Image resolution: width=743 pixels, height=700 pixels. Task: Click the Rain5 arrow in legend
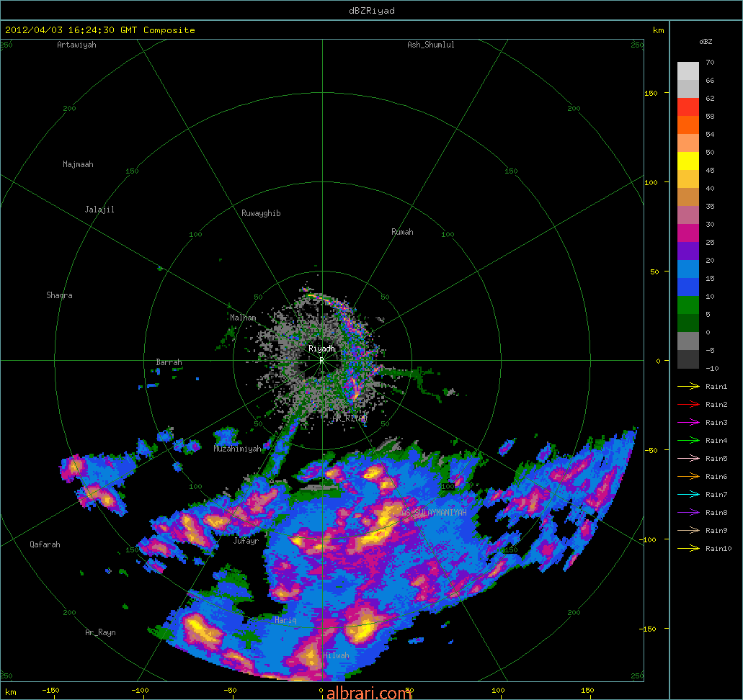coord(688,459)
